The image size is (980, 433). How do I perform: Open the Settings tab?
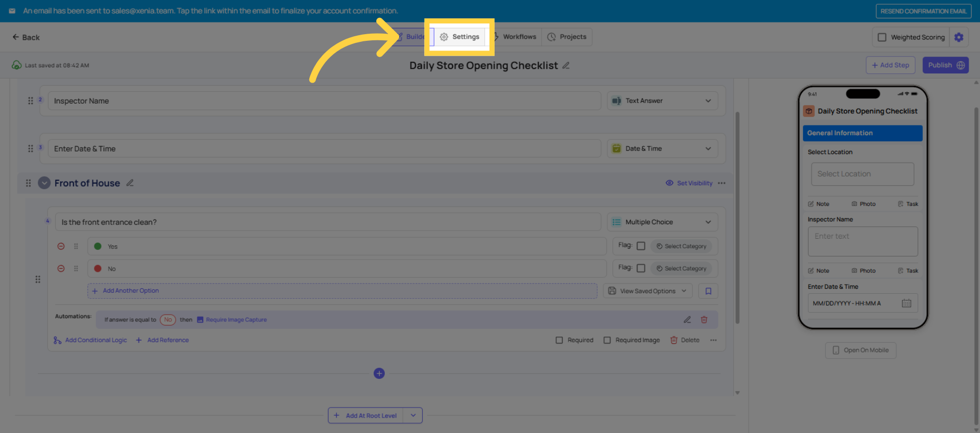459,37
